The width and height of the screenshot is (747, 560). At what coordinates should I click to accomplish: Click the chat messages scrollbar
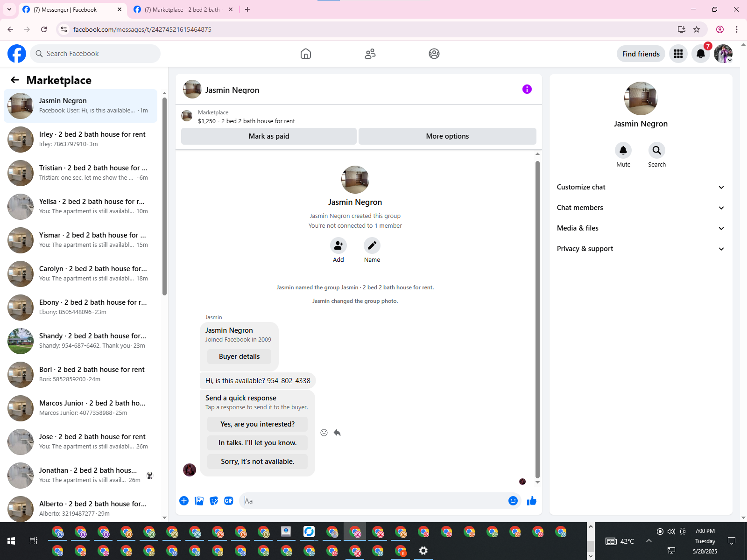[537, 320]
